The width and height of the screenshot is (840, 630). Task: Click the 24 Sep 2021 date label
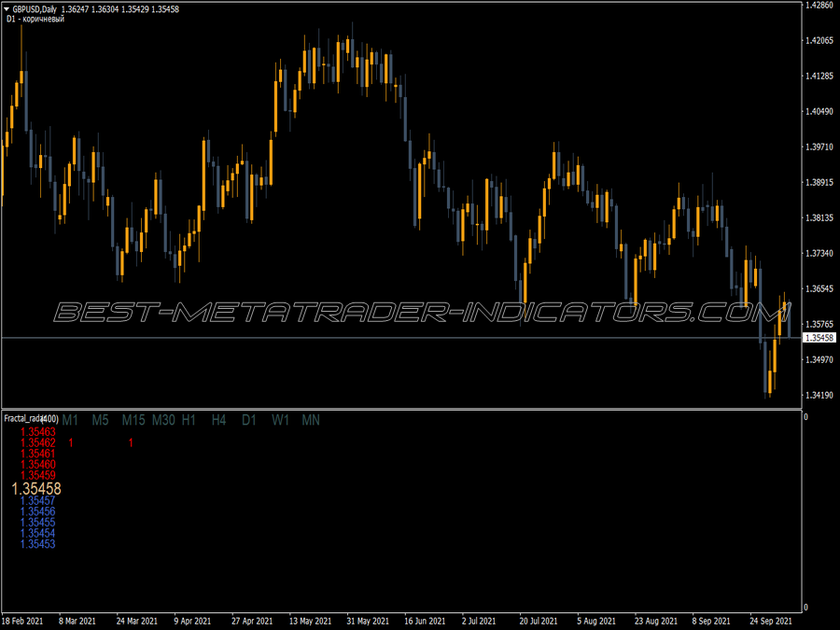point(770,621)
